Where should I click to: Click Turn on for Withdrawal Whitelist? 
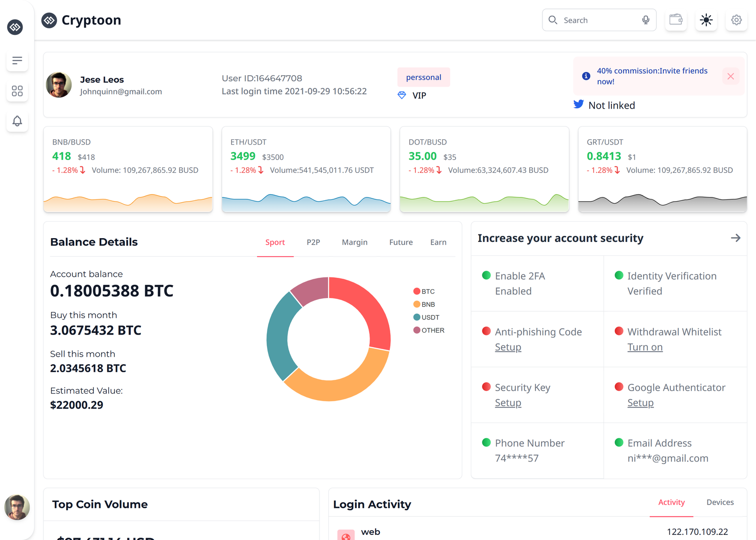tap(644, 347)
